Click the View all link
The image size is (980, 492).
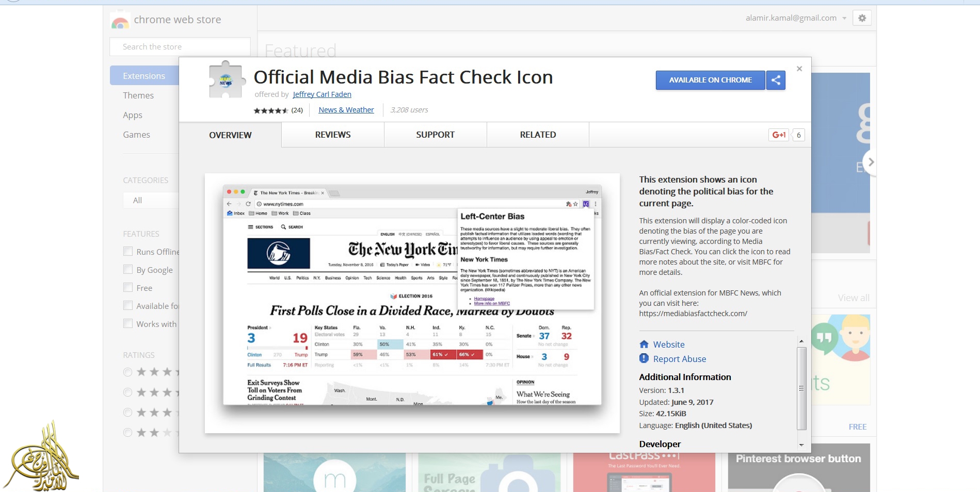tap(854, 298)
